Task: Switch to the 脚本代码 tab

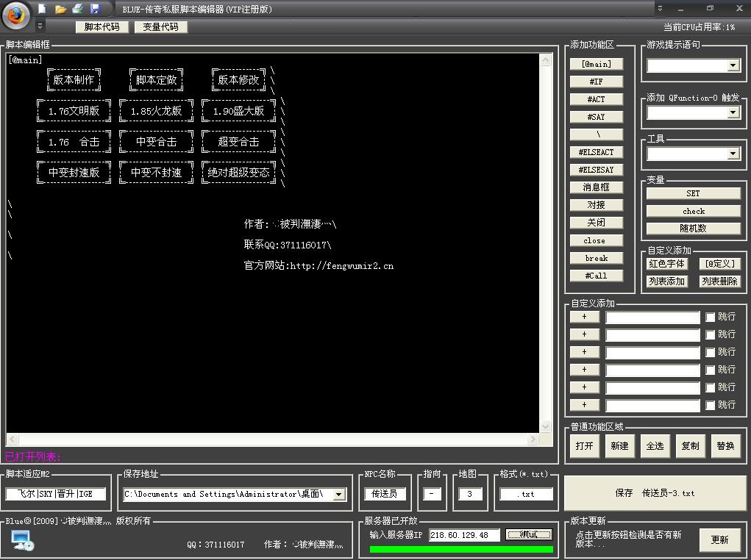Action: (x=102, y=27)
